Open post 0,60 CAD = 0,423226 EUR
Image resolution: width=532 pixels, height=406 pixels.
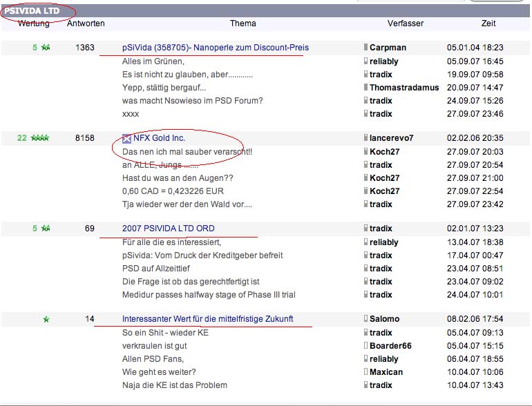click(173, 191)
